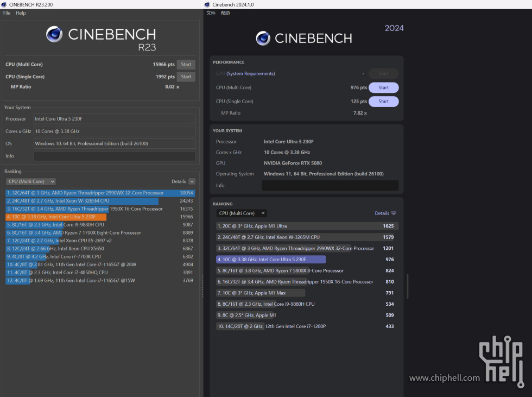
Task: Select Cinebench 2024 ranking row 8C Apple M1
Action: 307,315
